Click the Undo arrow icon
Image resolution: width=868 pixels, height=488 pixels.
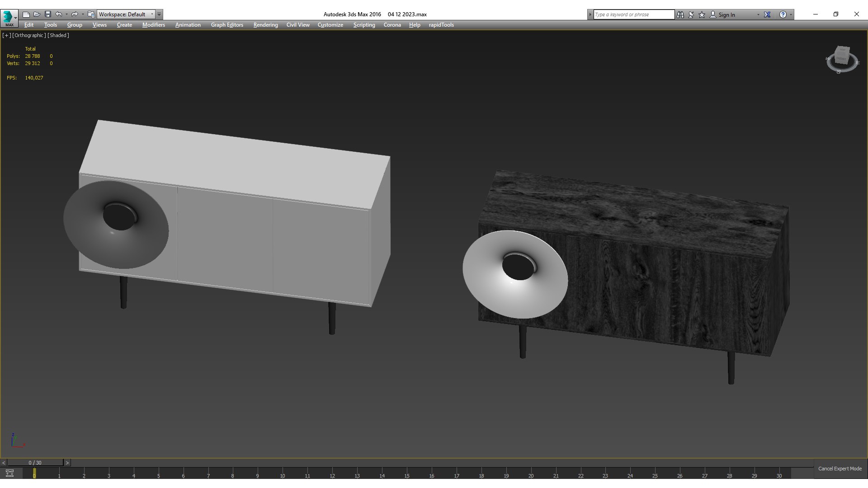click(58, 14)
